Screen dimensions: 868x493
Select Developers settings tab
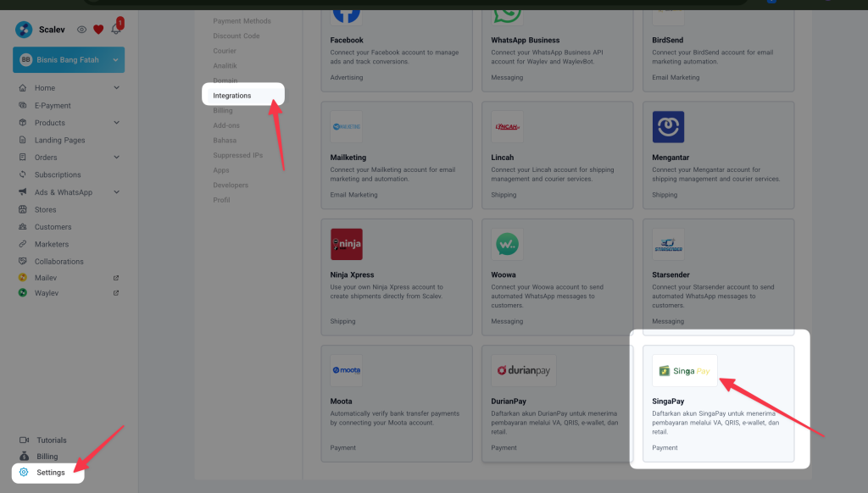(231, 186)
